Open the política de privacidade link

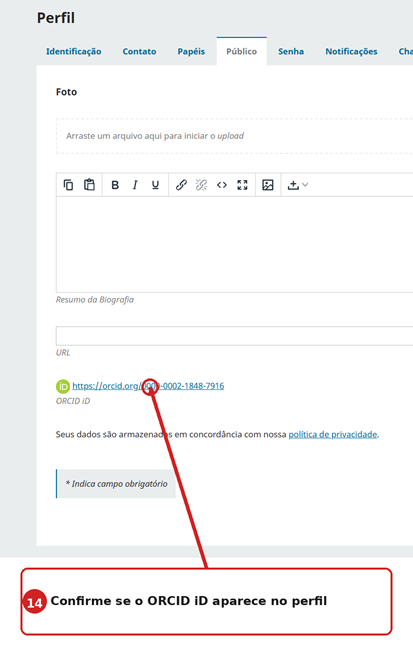pos(333,434)
